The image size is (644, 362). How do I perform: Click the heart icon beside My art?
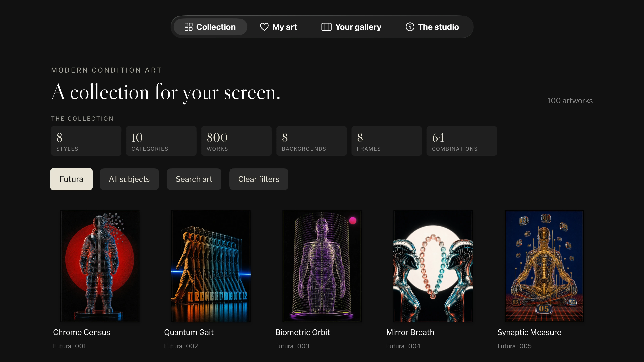[x=264, y=27]
